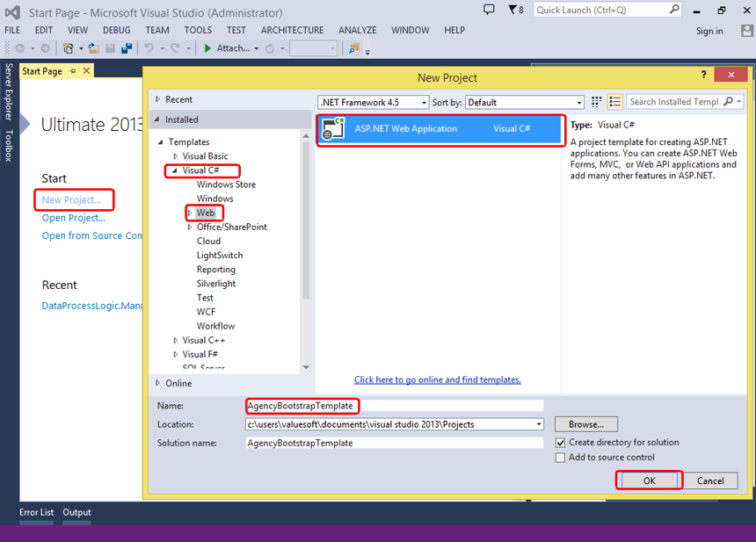Open the TOOLS menu
Image resolution: width=756 pixels, height=542 pixels.
click(198, 30)
